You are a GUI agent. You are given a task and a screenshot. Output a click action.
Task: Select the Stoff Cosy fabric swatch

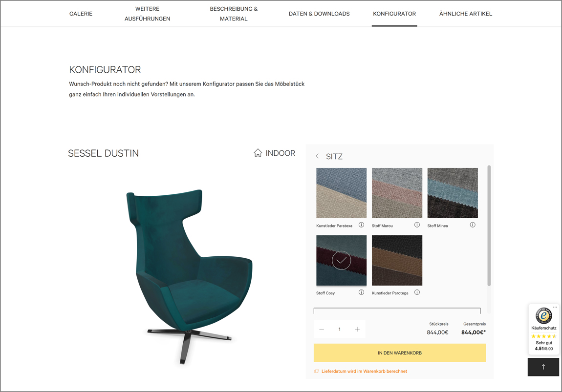point(341,260)
